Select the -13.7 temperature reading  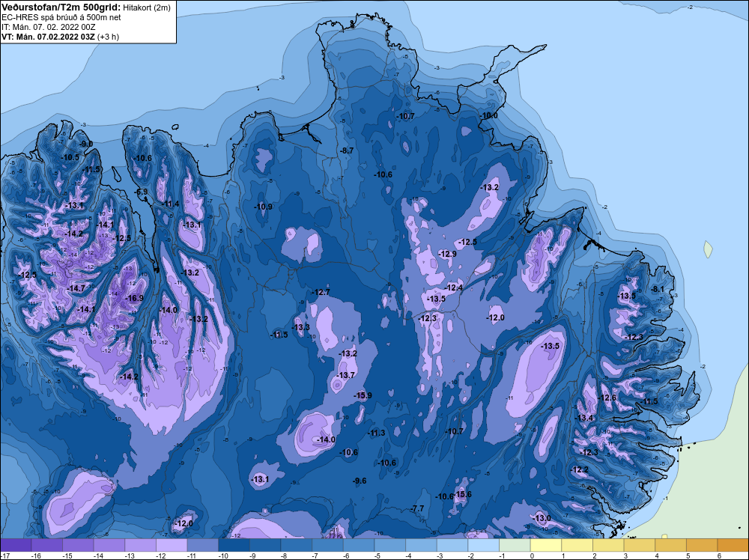pos(346,375)
